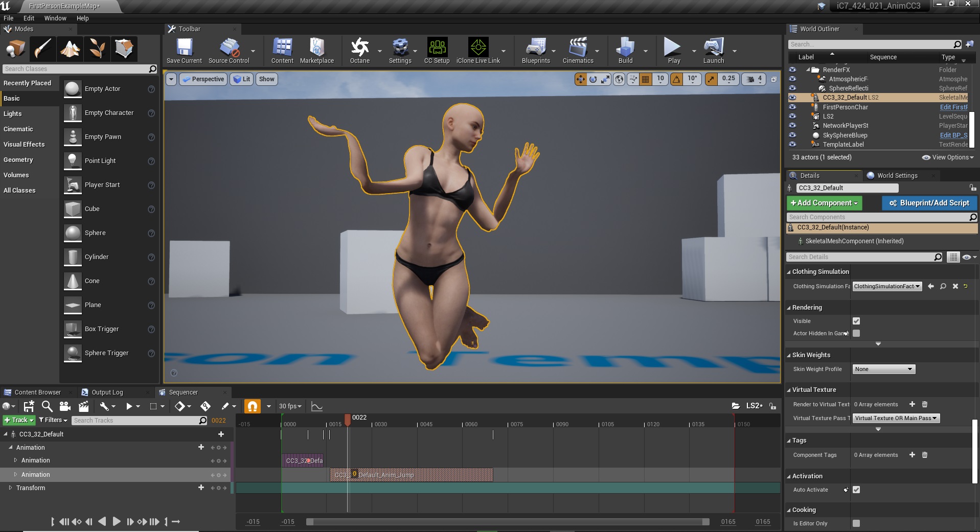This screenshot has width=980, height=532.
Task: Switch to the World Settings tab
Action: point(897,176)
